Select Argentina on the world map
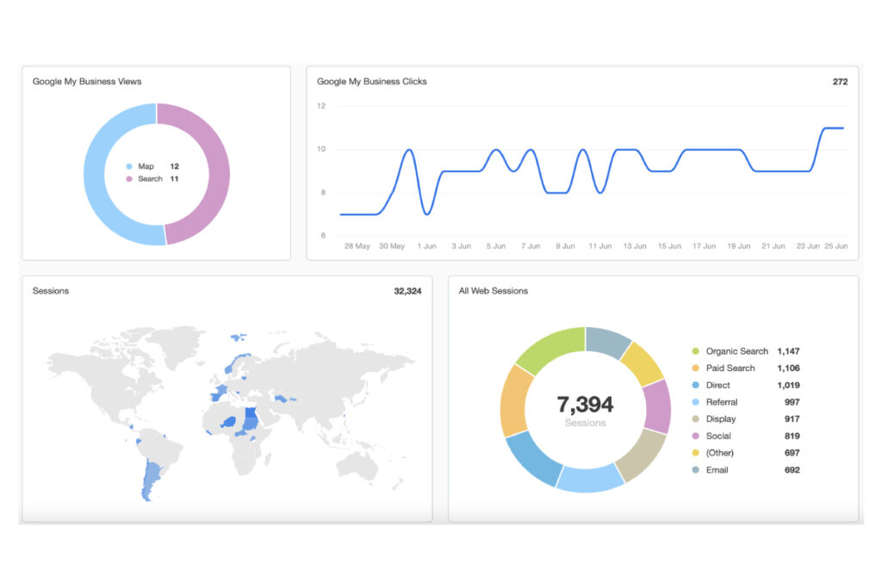The width and height of the screenshot is (882, 588). (152, 480)
